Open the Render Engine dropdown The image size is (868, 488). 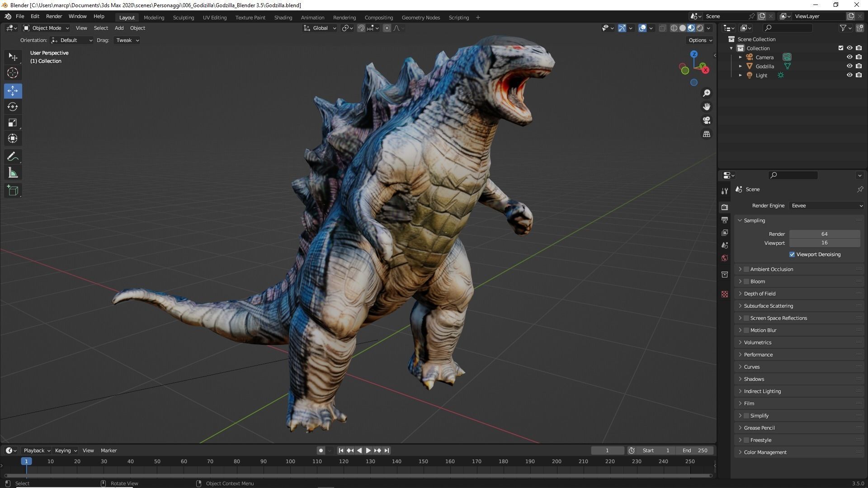click(x=826, y=206)
